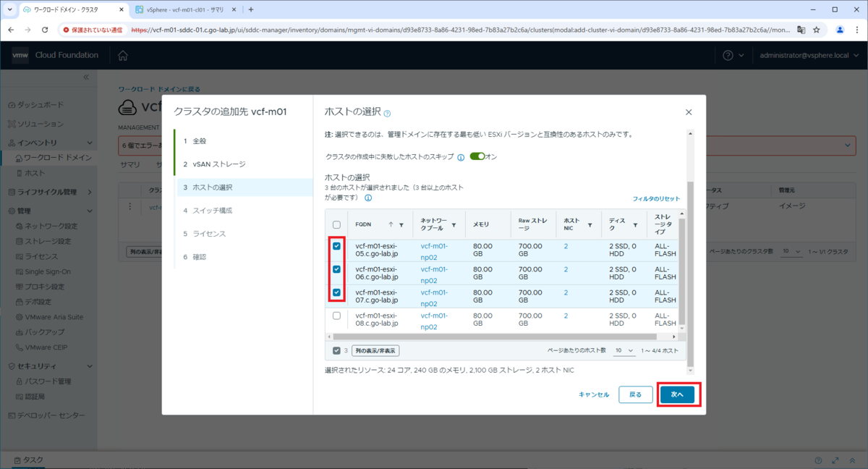The width and height of the screenshot is (868, 469).
Task: Open the FQDN column filter
Action: [x=401, y=225]
